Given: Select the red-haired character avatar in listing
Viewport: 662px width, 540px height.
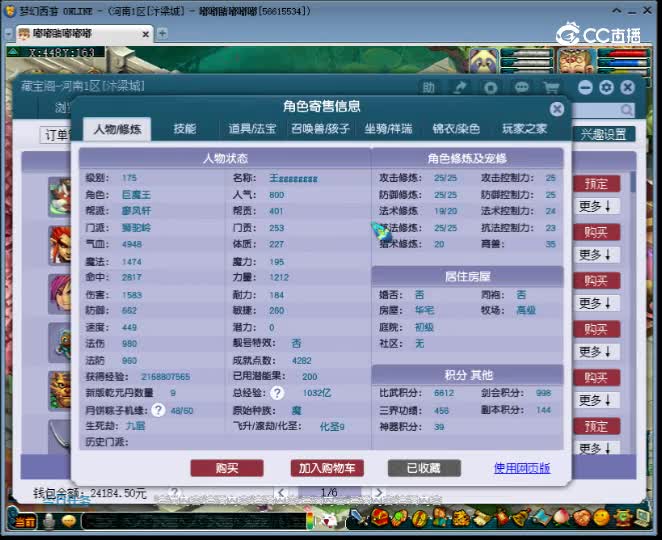Looking at the screenshot, I should coord(60,245).
